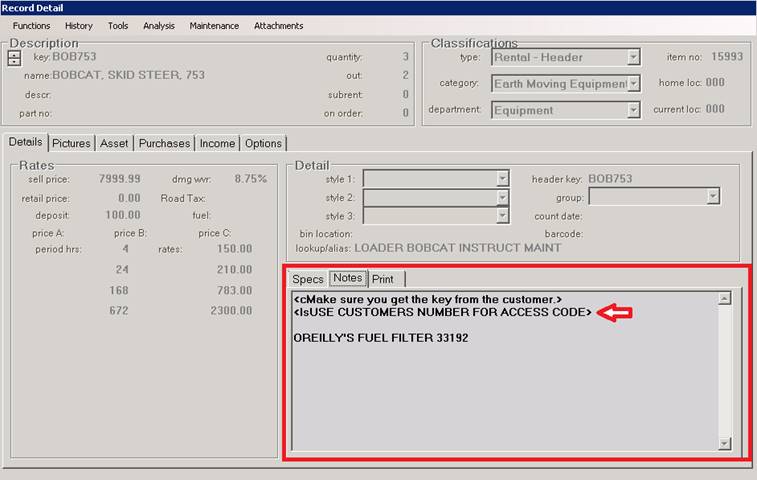This screenshot has height=480, width=757.
Task: Open the Functions menu
Action: [31, 26]
